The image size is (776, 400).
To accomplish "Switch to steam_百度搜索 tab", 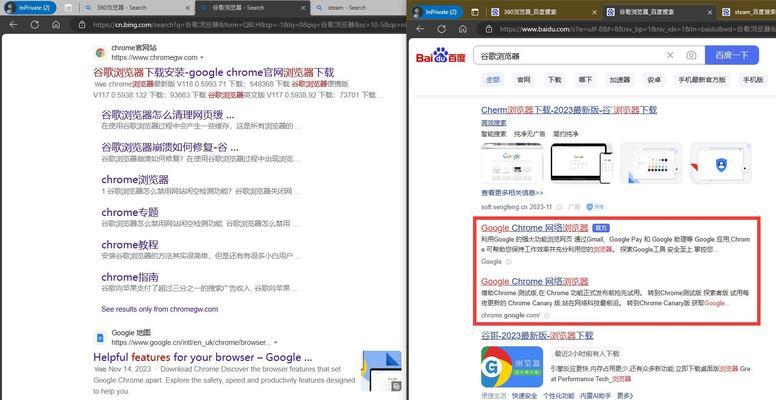I will (748, 12).
